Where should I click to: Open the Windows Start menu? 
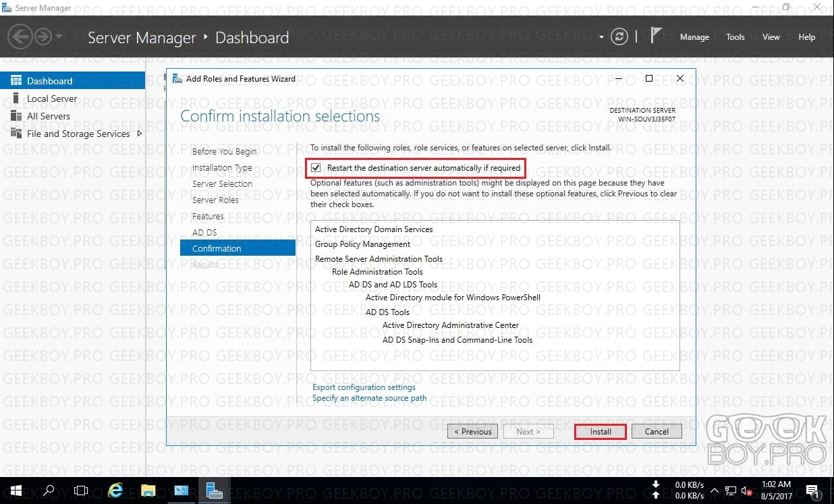[16, 490]
